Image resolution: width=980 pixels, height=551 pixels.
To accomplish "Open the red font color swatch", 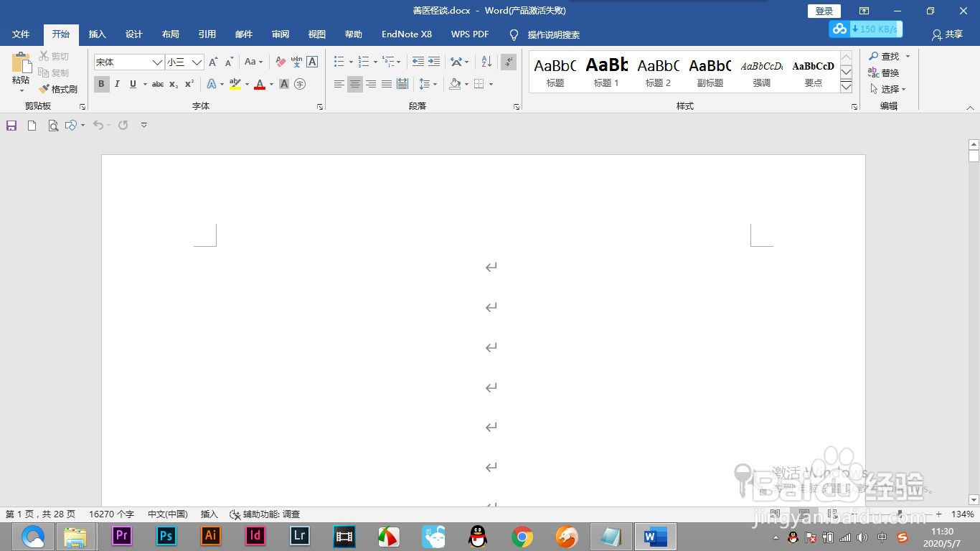I will coord(260,84).
